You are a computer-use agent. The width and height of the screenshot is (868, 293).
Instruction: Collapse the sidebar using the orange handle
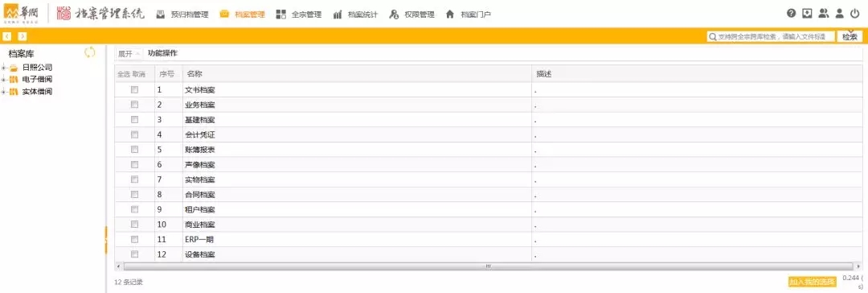coord(106,241)
